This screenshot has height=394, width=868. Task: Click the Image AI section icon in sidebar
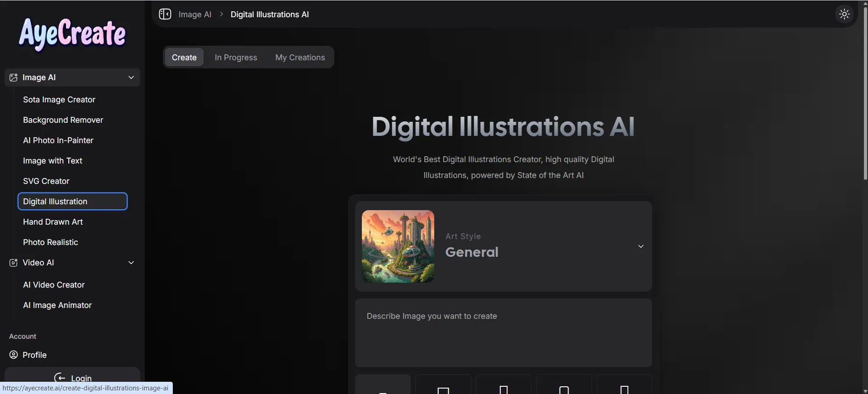(14, 77)
